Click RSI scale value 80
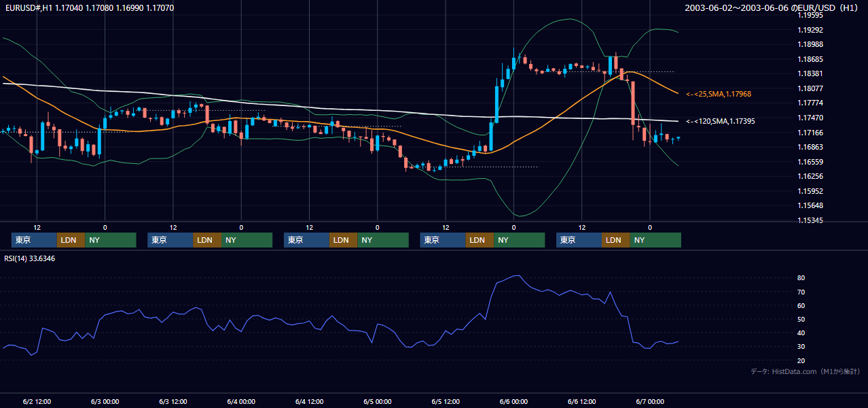This screenshot has height=408, width=868. click(801, 278)
